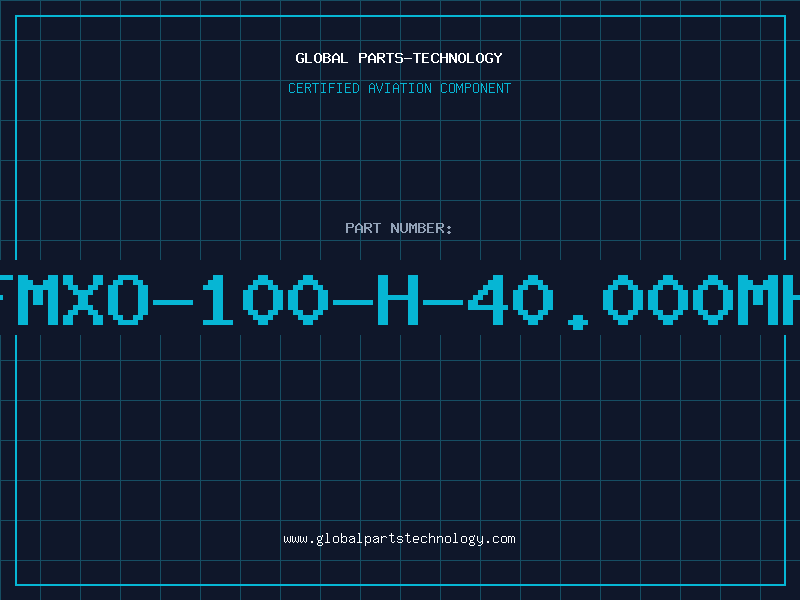Click the word NUMBER: in the label
Viewport: 800px width, 600px height.
(x=421, y=228)
